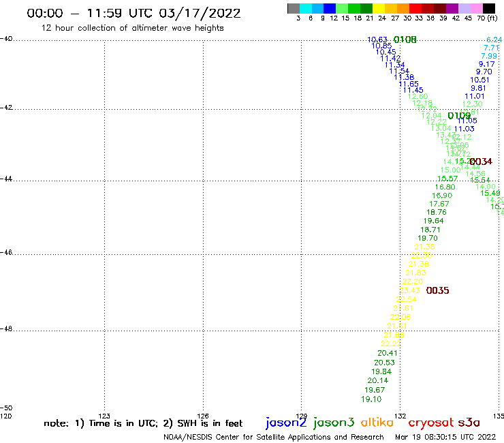Click the orange swatch in the legend bar
The width and height of the screenshot is (504, 443).
[403, 8]
